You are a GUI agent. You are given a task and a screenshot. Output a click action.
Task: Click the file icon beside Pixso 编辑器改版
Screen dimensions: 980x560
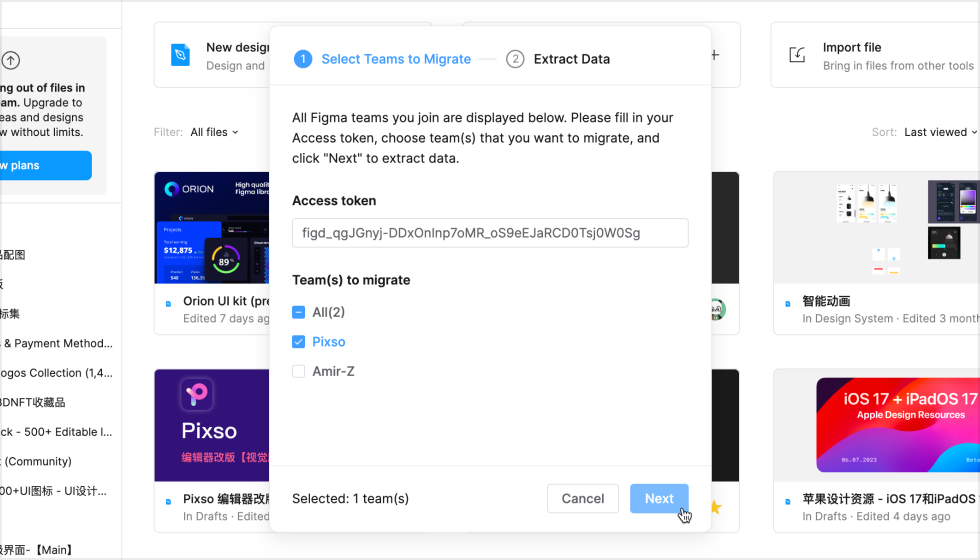(x=168, y=501)
